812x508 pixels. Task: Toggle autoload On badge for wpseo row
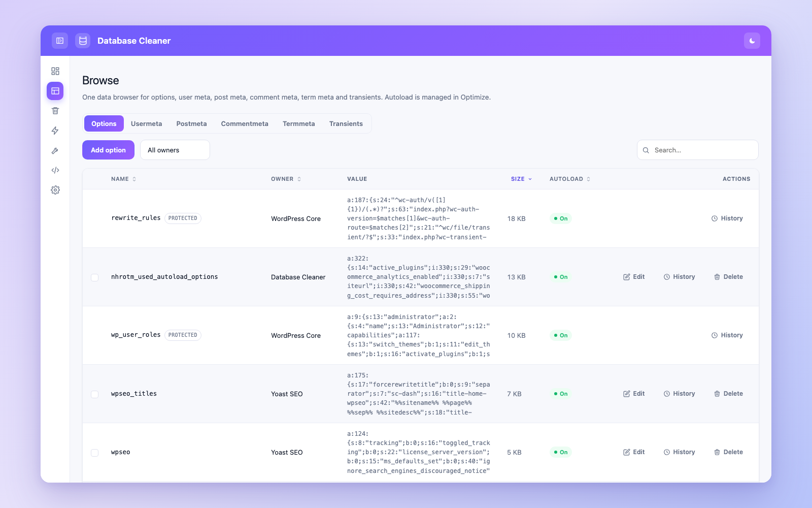pyautogui.click(x=561, y=452)
